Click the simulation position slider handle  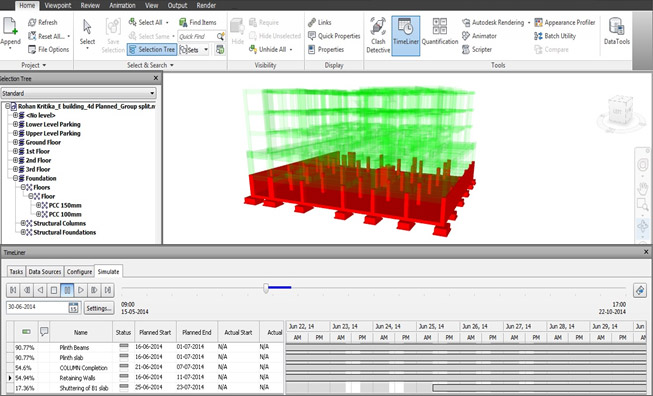(266, 288)
